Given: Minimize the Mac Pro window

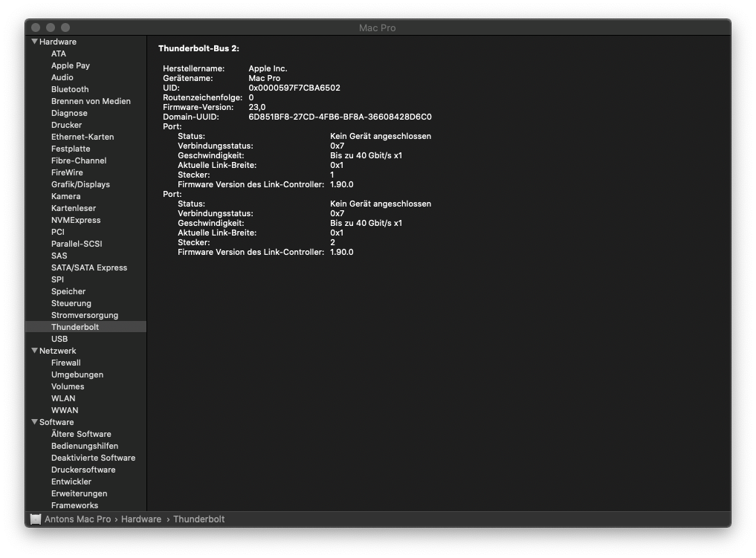Looking at the screenshot, I should pyautogui.click(x=51, y=27).
